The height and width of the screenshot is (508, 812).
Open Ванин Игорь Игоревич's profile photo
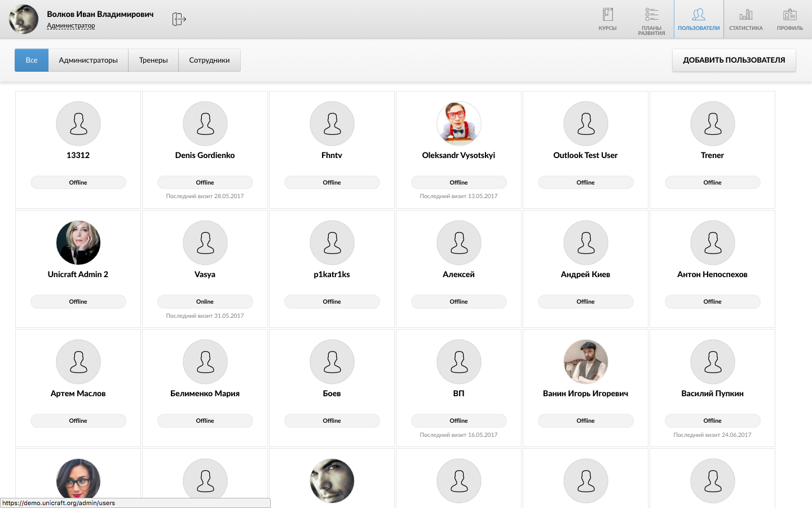point(586,362)
